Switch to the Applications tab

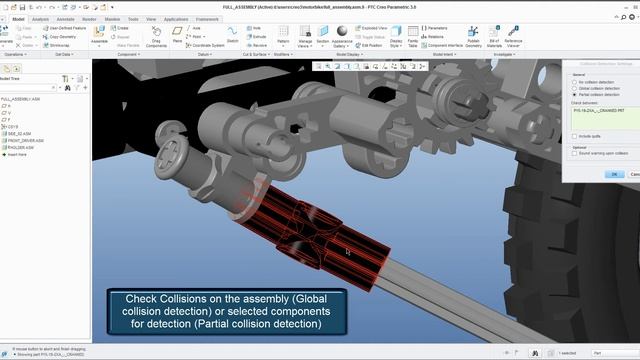[176, 19]
